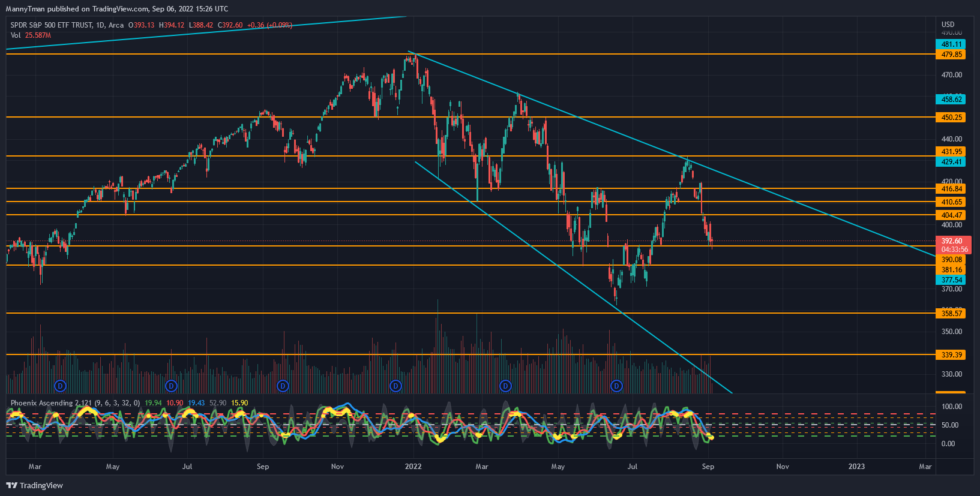Click the 100.00 indicator scale label
This screenshot has width=980, height=496.
[952, 407]
